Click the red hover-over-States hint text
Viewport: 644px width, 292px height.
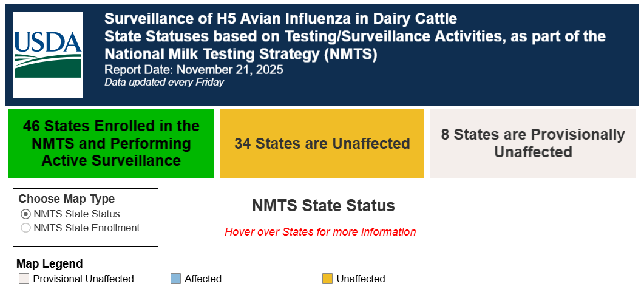click(320, 232)
